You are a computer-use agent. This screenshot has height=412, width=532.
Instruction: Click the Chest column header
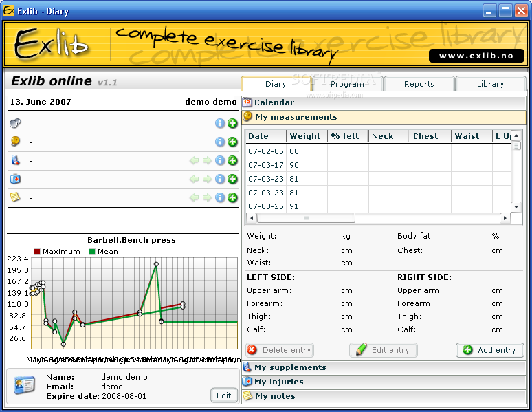coord(430,136)
